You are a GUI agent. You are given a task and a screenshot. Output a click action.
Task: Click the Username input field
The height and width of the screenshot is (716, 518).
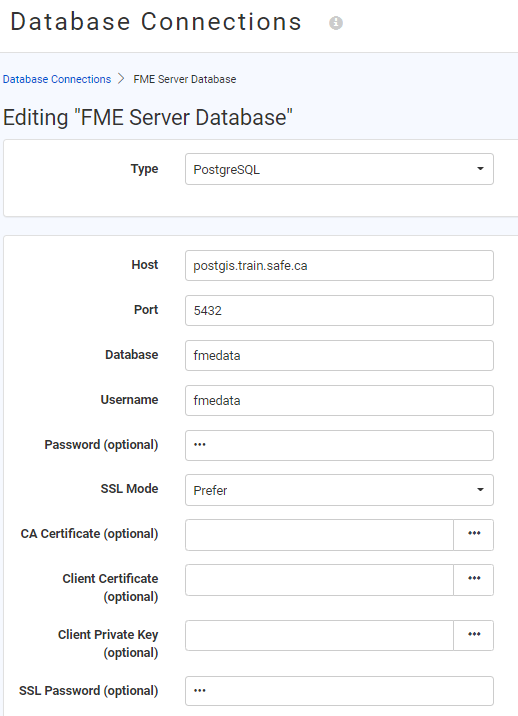pyautogui.click(x=339, y=400)
